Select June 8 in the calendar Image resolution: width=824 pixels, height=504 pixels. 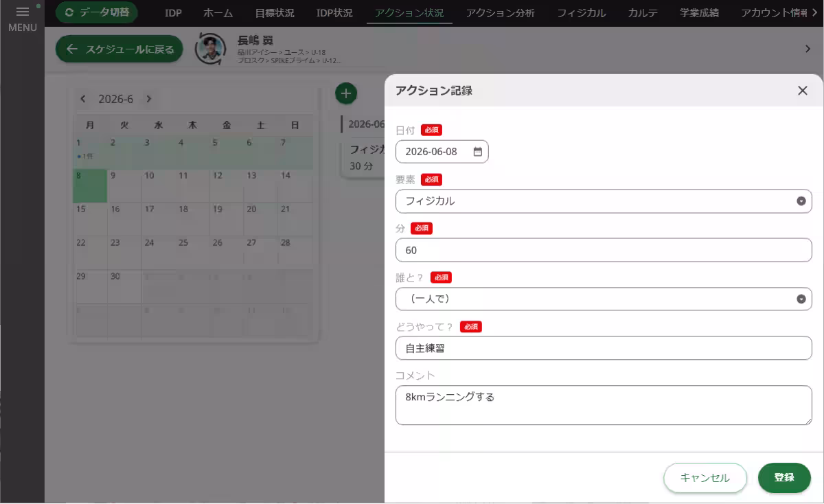[x=90, y=186]
